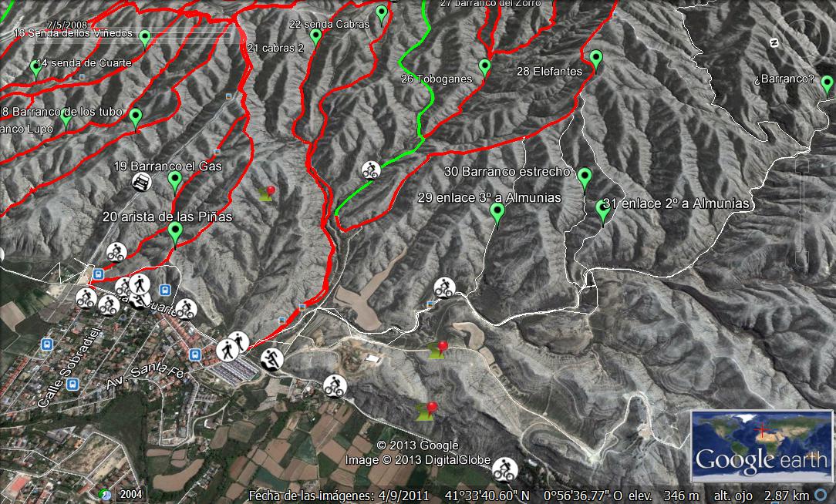Open the 26 Toboganes placemark pin
The image size is (836, 504).
[484, 68]
